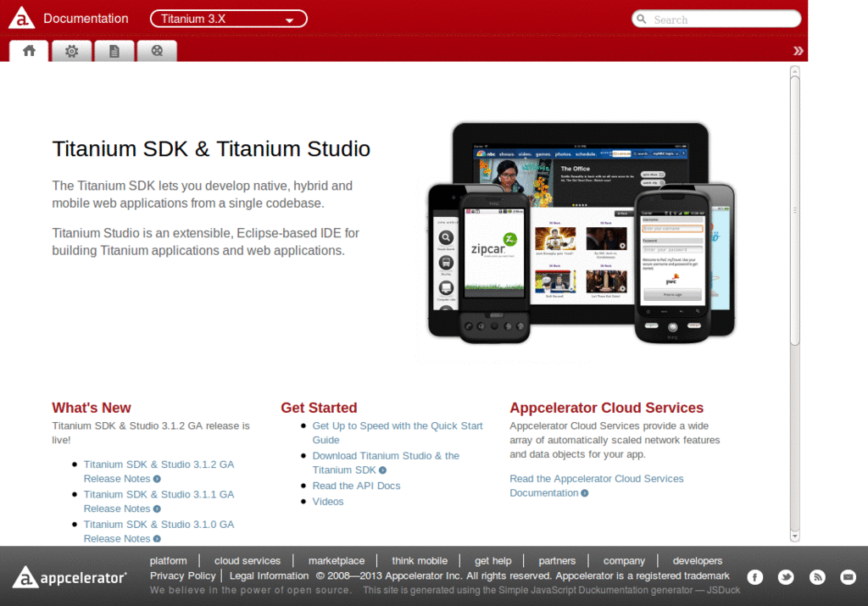This screenshot has height=606, width=868.
Task: Open Download Titanium Studio & SDK link
Action: tap(386, 463)
